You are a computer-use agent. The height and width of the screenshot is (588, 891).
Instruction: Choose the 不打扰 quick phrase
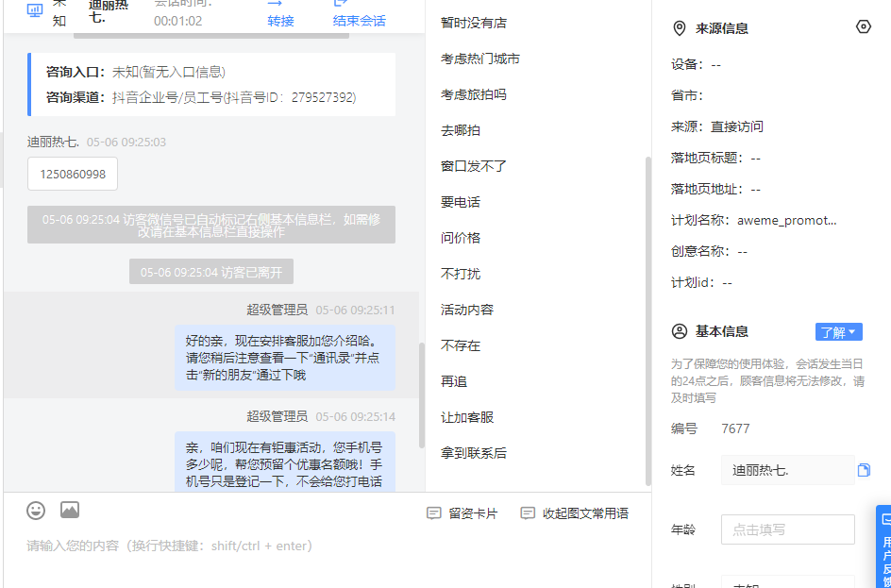[461, 274]
